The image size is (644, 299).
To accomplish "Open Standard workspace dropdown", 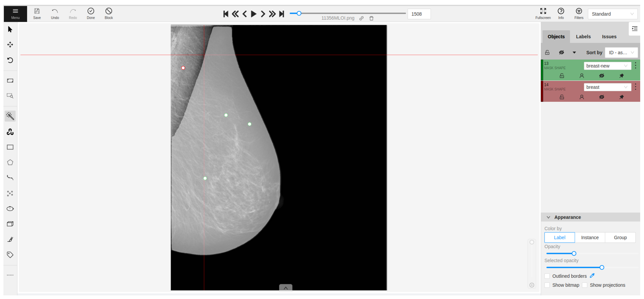I will (613, 14).
